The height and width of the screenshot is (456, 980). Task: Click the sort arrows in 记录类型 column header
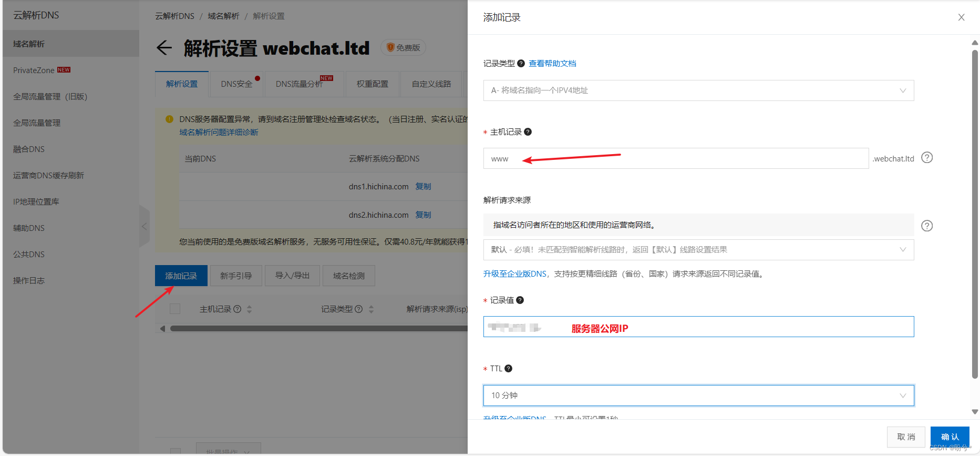371,309
